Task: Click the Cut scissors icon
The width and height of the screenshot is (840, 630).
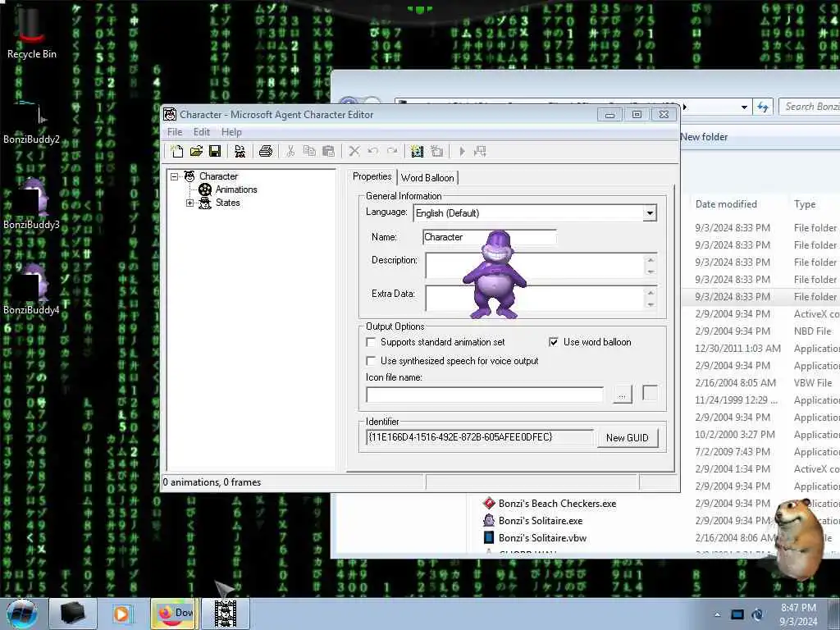Action: point(290,152)
